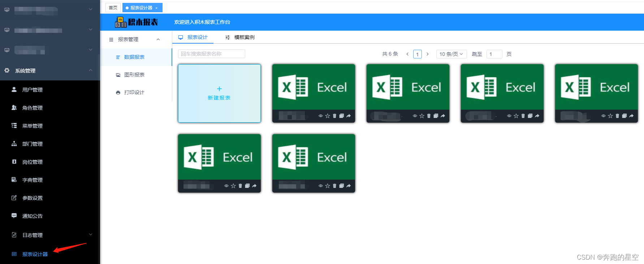Delete the second Excel report in bottom row
Image resolution: width=644 pixels, height=264 pixels.
(x=334, y=186)
